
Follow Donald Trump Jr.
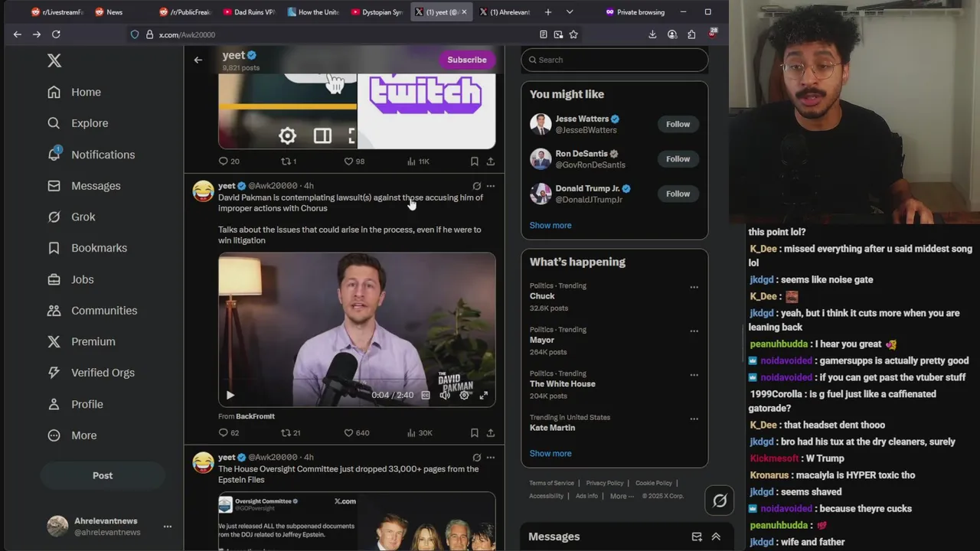tap(678, 194)
